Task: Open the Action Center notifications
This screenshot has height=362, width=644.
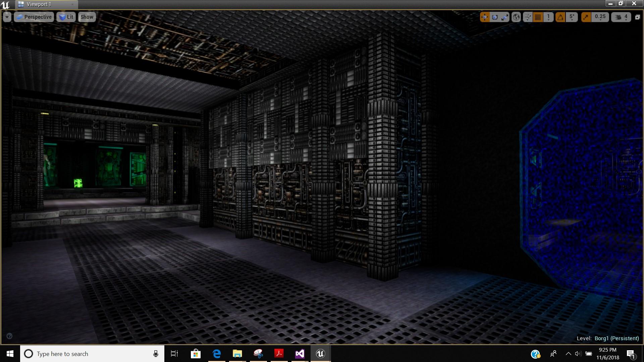Action: (631, 354)
